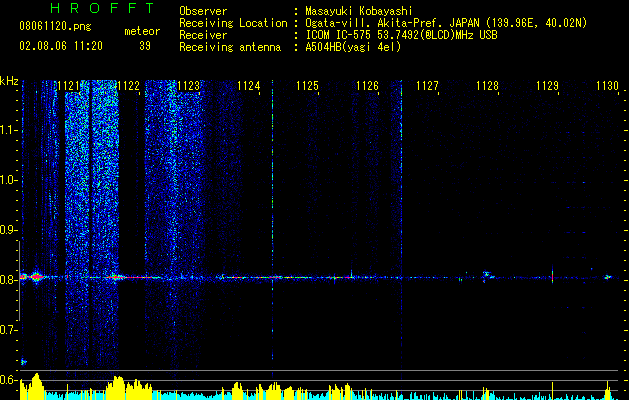Click the Receiving Location label

coord(233,23)
